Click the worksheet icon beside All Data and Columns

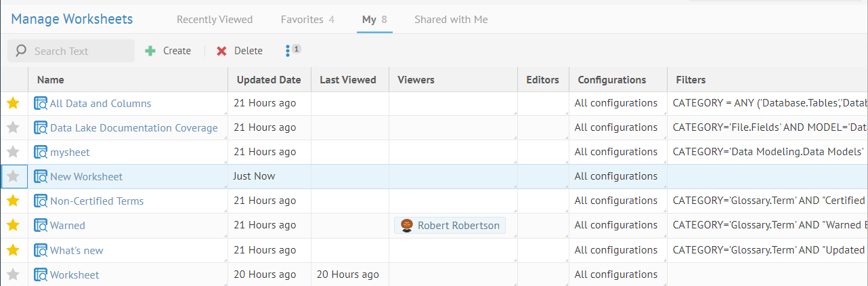[x=41, y=104]
